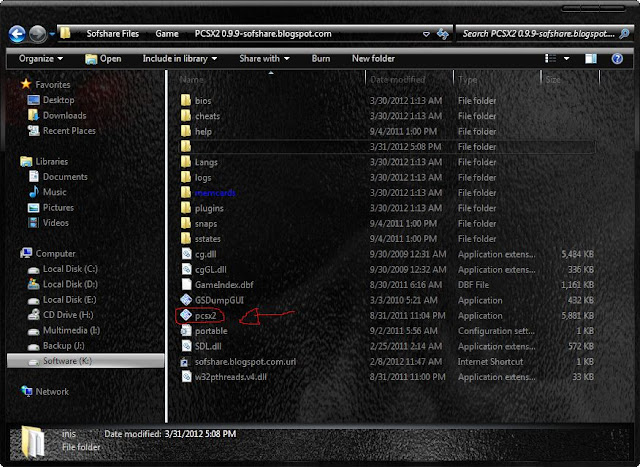Select the Langs folder icon

(186, 162)
